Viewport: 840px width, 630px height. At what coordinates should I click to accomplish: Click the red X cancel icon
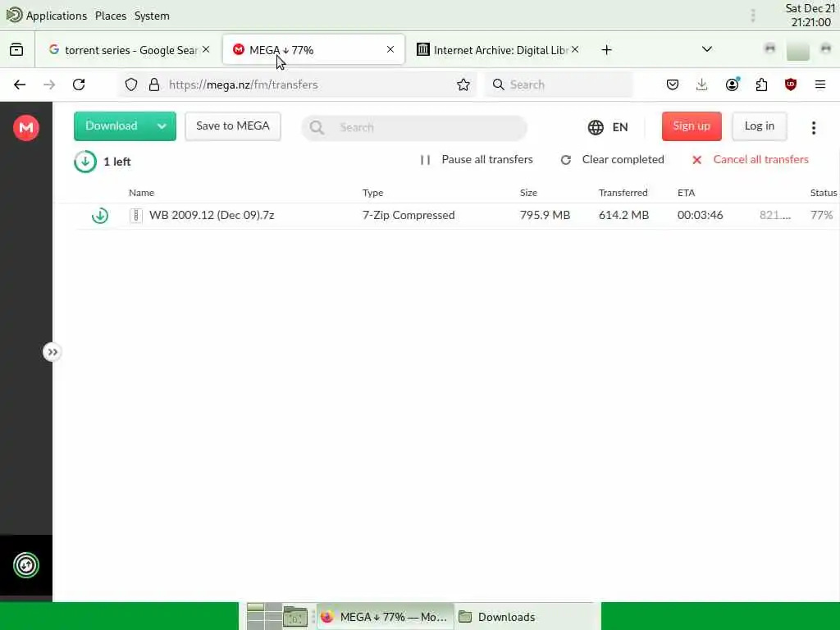tap(696, 160)
